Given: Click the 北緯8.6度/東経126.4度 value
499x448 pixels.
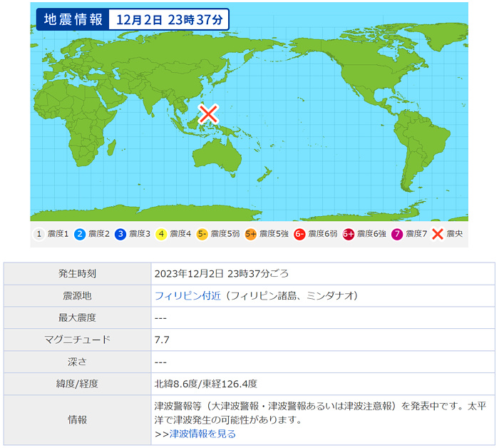Looking at the screenshot, I should [206, 384].
